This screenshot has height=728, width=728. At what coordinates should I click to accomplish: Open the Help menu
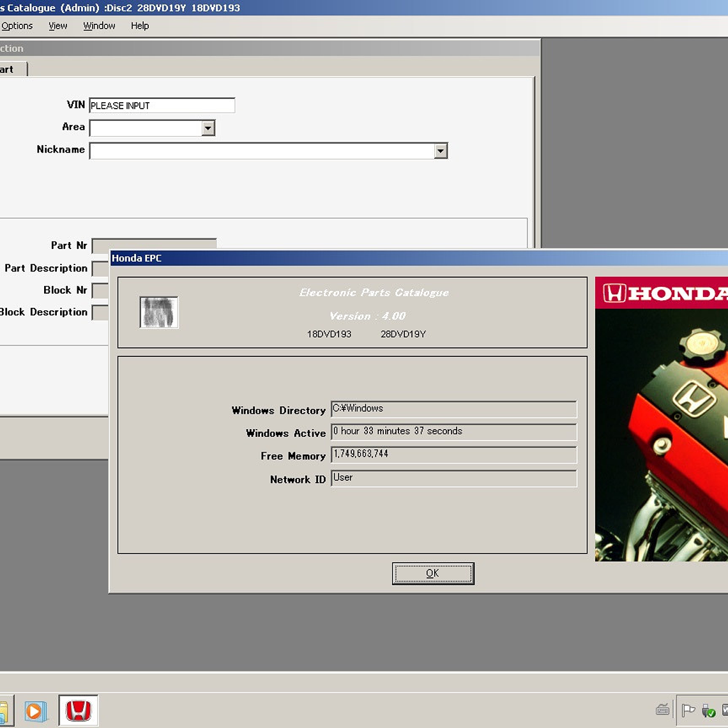pyautogui.click(x=140, y=26)
